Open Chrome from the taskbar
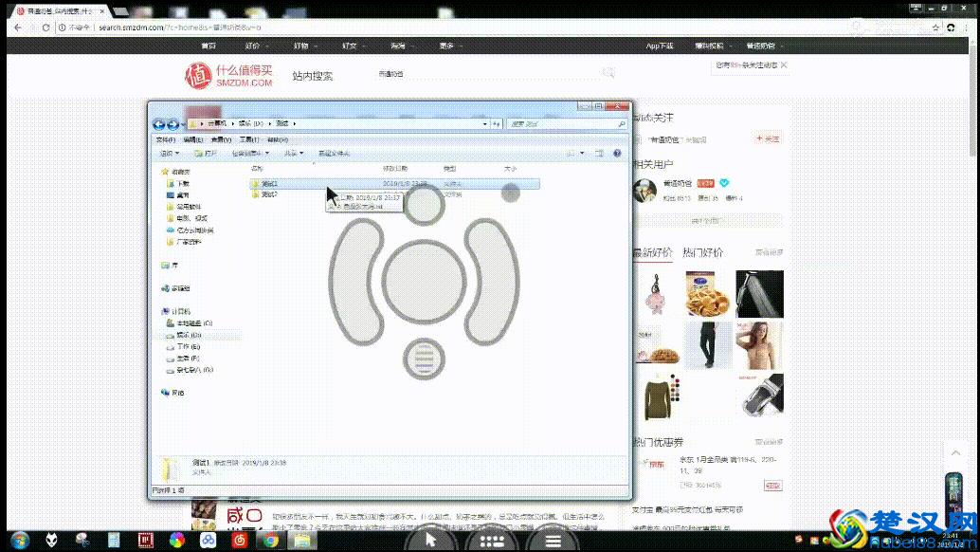Image resolution: width=980 pixels, height=552 pixels. tap(270, 541)
